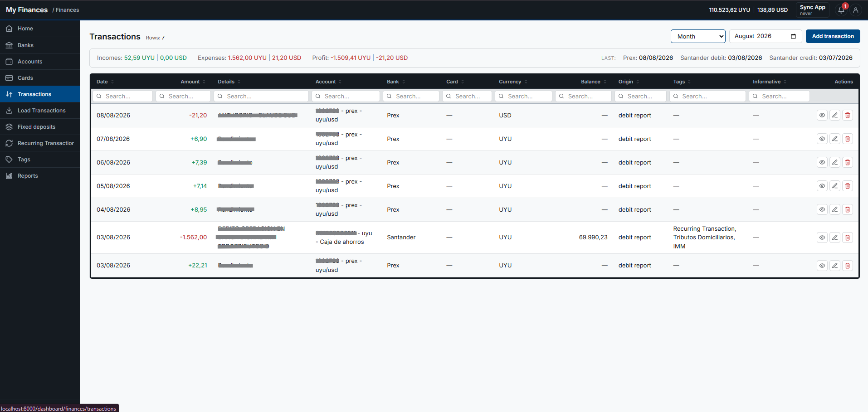The height and width of the screenshot is (412, 868).
Task: Sort the table by Amount column
Action: pyautogui.click(x=193, y=82)
